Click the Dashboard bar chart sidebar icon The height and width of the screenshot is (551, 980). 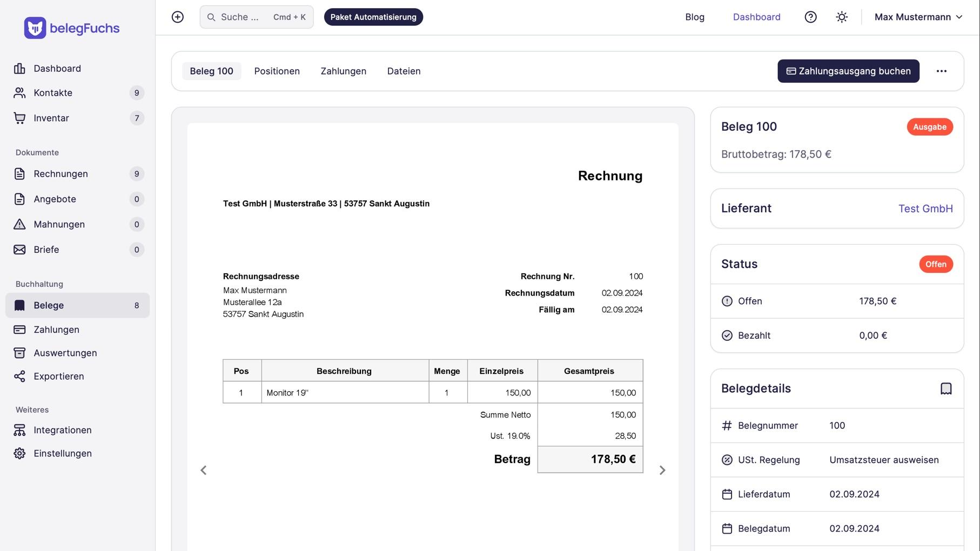19,68
